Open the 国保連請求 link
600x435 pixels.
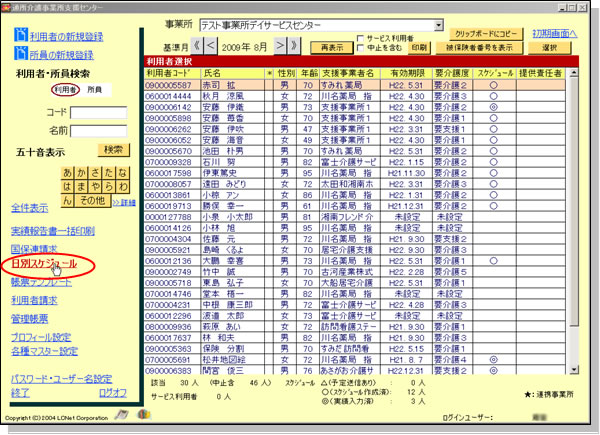coord(34,249)
